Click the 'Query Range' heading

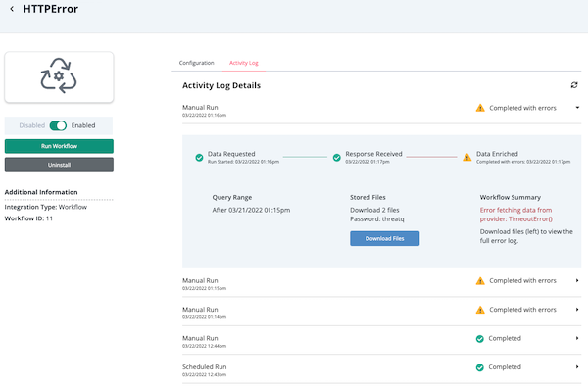[231, 197]
